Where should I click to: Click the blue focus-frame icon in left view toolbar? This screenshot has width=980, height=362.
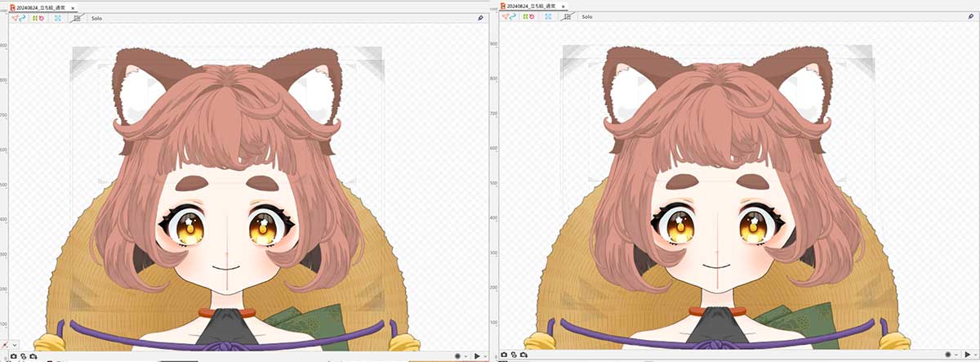pyautogui.click(x=58, y=18)
